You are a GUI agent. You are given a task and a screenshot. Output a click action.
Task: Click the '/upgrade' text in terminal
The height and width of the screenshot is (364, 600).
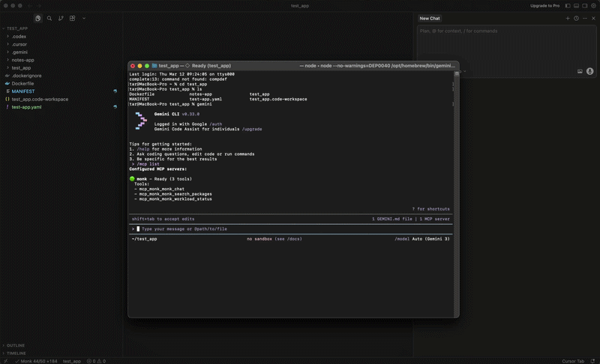tap(252, 129)
